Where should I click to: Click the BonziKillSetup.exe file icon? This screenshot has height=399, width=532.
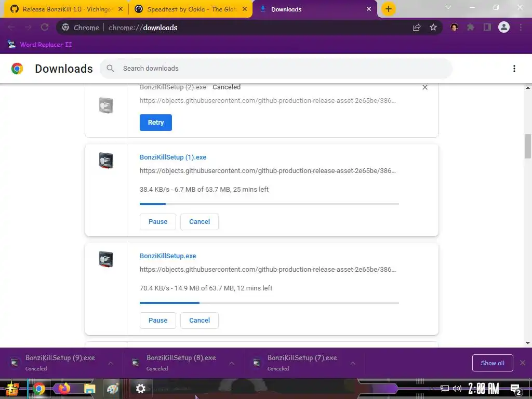click(x=106, y=259)
